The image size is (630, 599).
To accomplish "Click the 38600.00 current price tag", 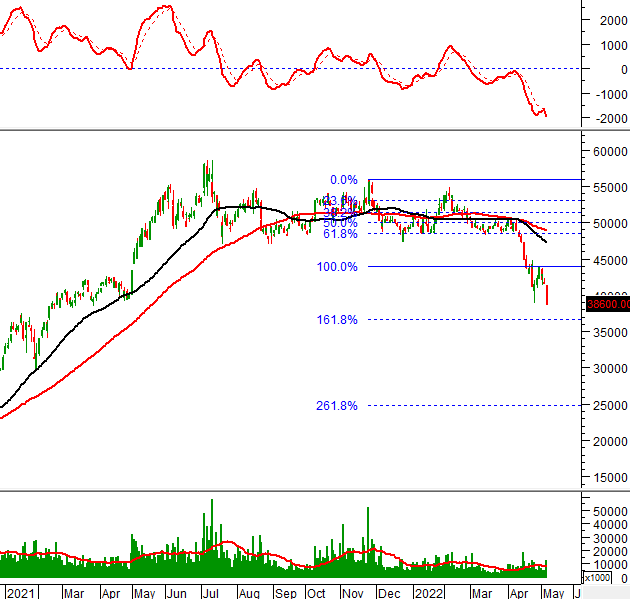I will (608, 304).
